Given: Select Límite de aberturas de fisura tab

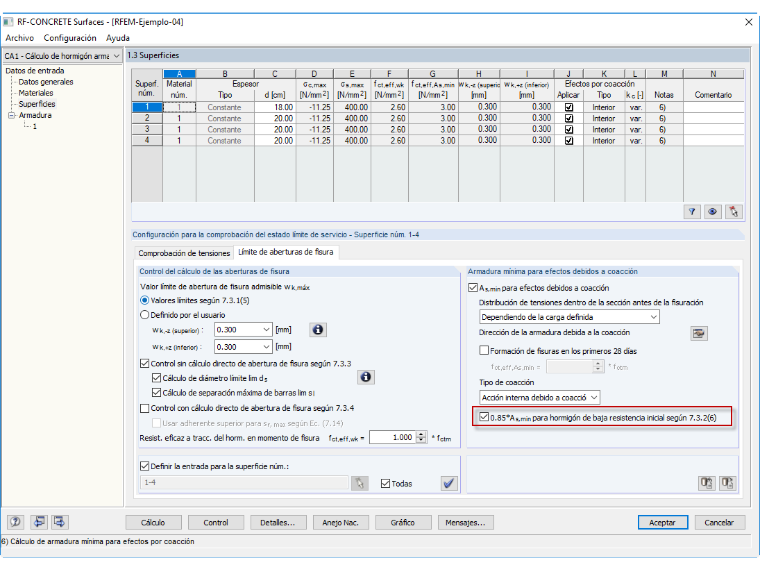Looking at the screenshot, I should [286, 252].
